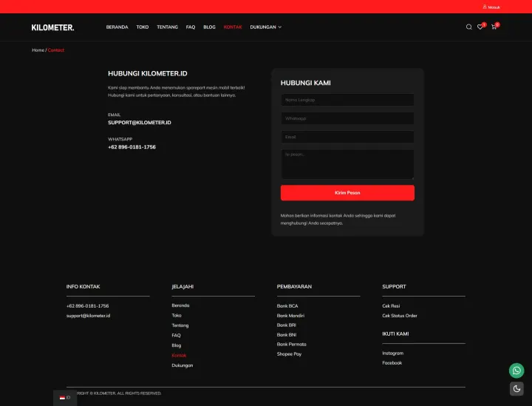Screen dimensions: 532x406
Task: Click Bank Mandiri in Pembayaran
Action: (x=290, y=316)
